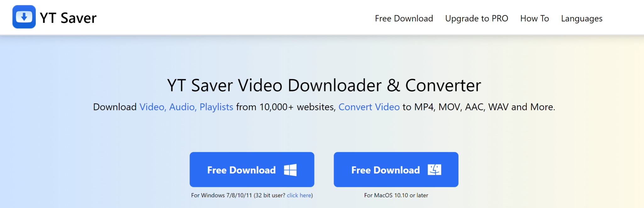
Task: Click 'click here' for 32-bit users
Action: (299, 195)
